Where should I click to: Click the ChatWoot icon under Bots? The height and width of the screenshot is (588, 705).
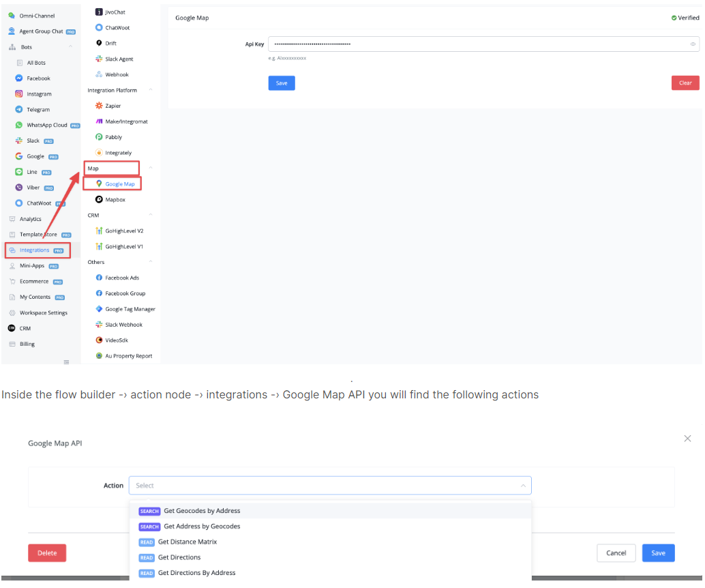(x=19, y=203)
